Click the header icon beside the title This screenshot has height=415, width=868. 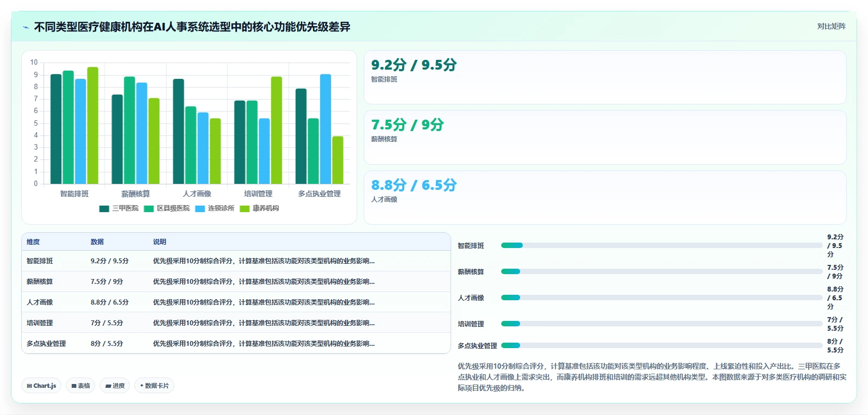pyautogui.click(x=26, y=27)
